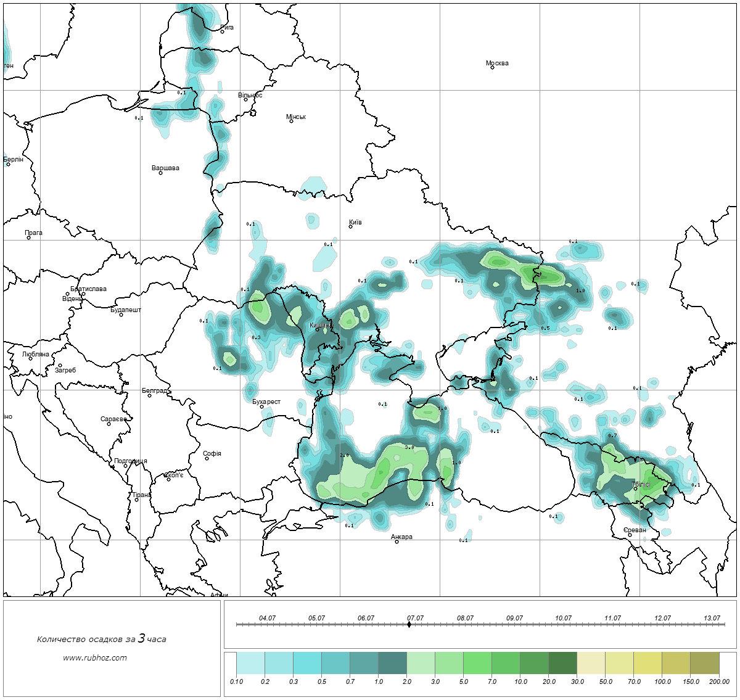The image size is (740, 700).
Task: Click the Анкара city marker
Action: tap(397, 541)
